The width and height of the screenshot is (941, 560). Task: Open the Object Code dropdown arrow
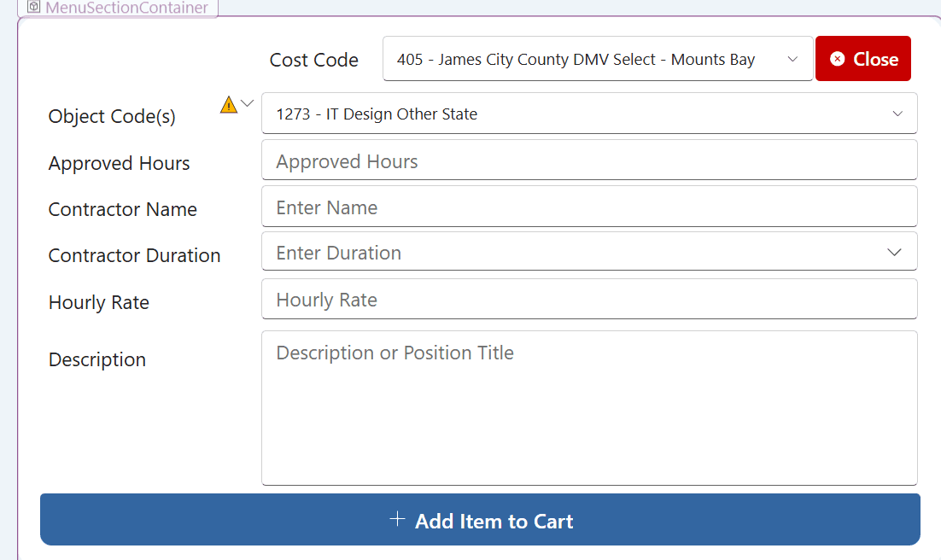point(897,114)
